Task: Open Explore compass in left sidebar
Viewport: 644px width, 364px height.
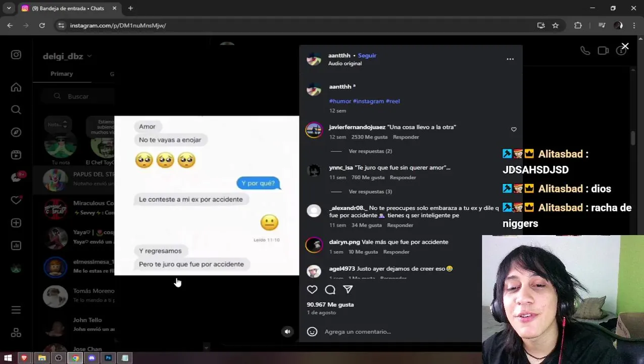Action: [x=16, y=132]
